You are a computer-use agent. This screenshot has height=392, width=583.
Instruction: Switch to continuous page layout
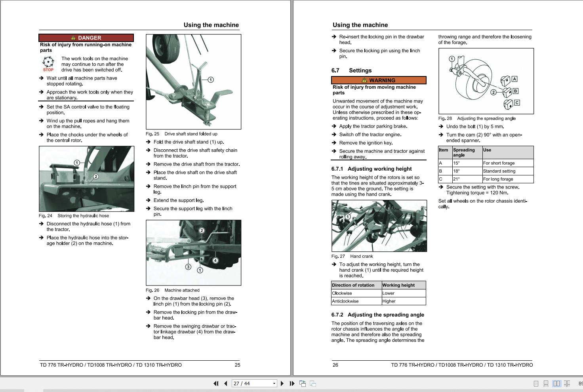point(546,384)
